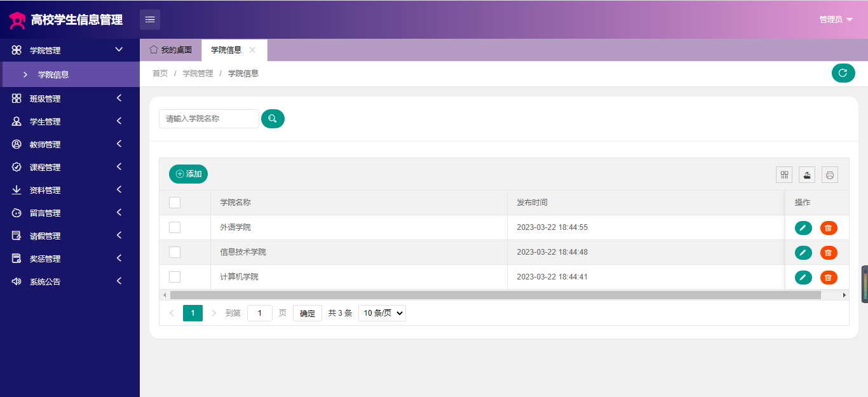Viewport: 868px width, 397px height.
Task: Open the 管理员 user dropdown
Action: (836, 20)
